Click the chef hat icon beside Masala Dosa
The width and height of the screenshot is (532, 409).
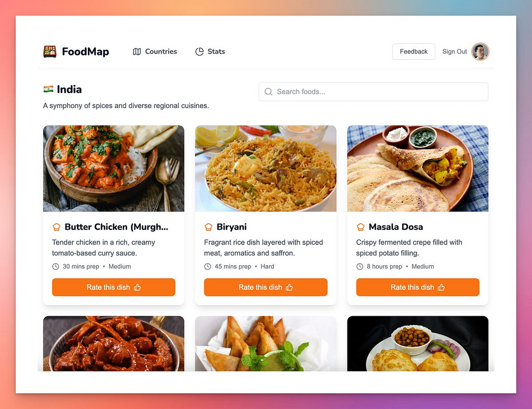point(360,227)
